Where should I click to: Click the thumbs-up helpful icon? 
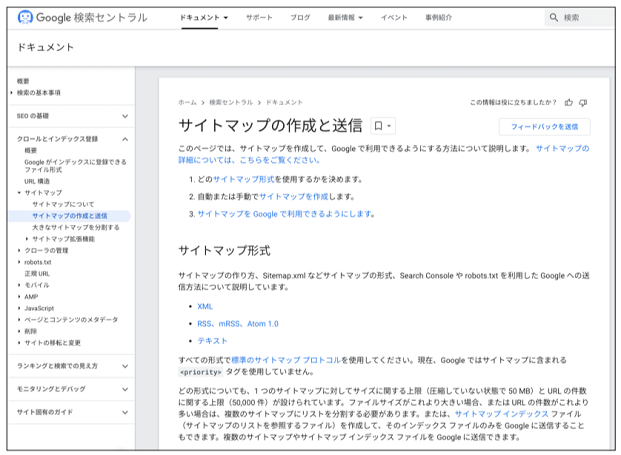[x=569, y=103]
